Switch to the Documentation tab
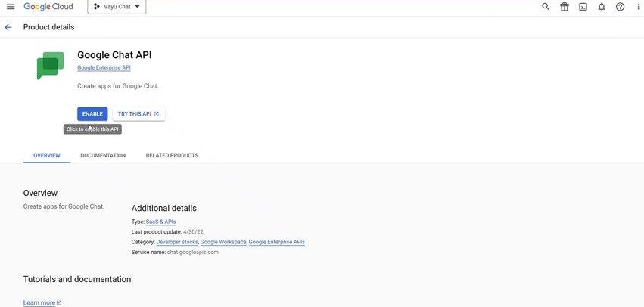The image size is (644, 307). pyautogui.click(x=103, y=155)
